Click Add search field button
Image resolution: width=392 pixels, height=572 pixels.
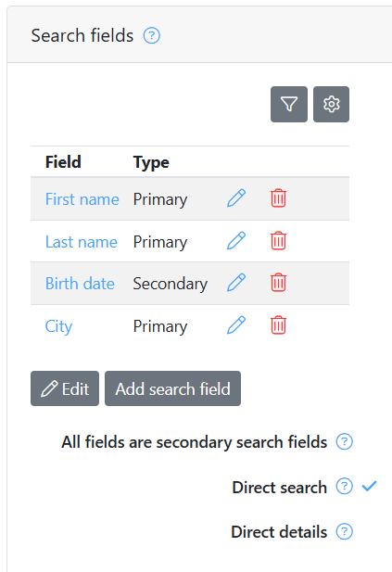[x=173, y=388]
